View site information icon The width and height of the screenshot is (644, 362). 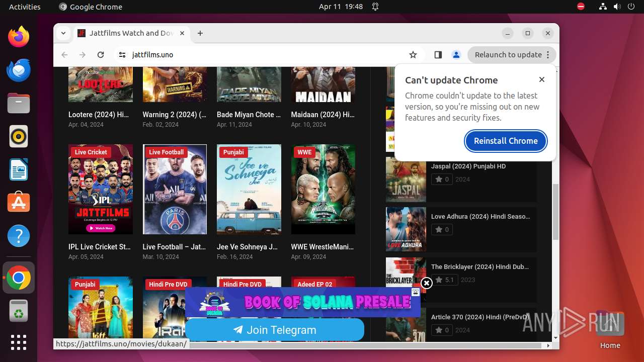pyautogui.click(x=122, y=55)
